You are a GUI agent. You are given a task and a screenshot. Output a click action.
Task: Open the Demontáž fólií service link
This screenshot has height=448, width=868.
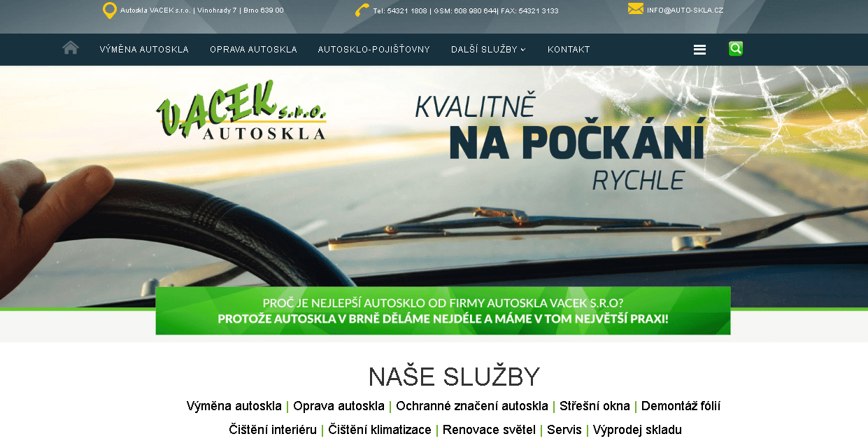tap(681, 406)
